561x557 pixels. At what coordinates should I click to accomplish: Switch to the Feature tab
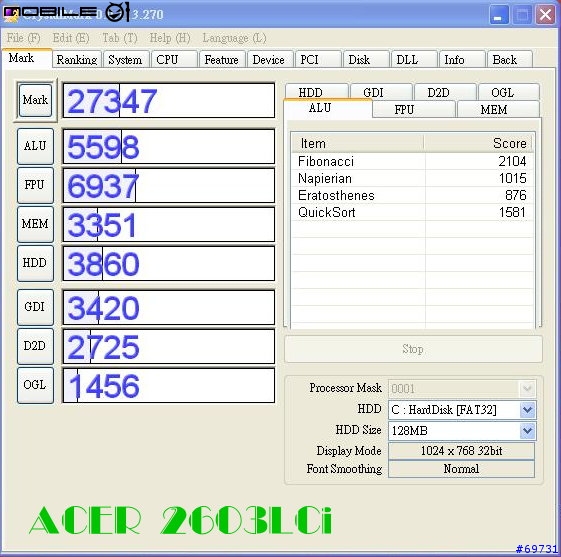222,59
